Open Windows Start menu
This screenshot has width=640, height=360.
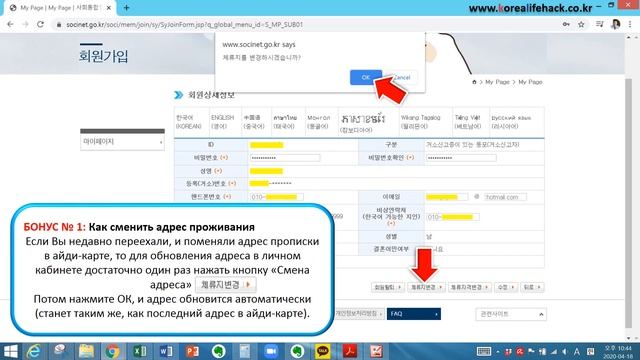pos(10,351)
